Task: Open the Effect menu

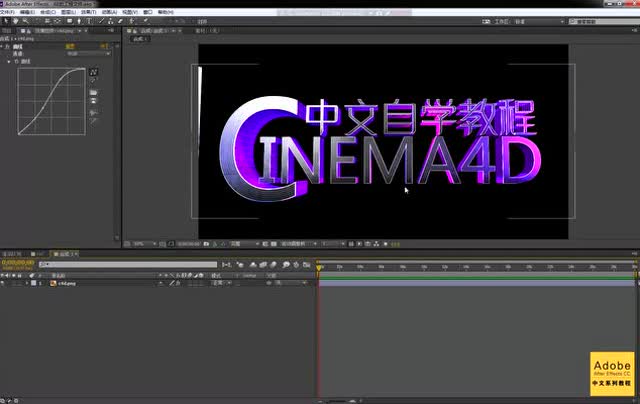Action: [88, 12]
